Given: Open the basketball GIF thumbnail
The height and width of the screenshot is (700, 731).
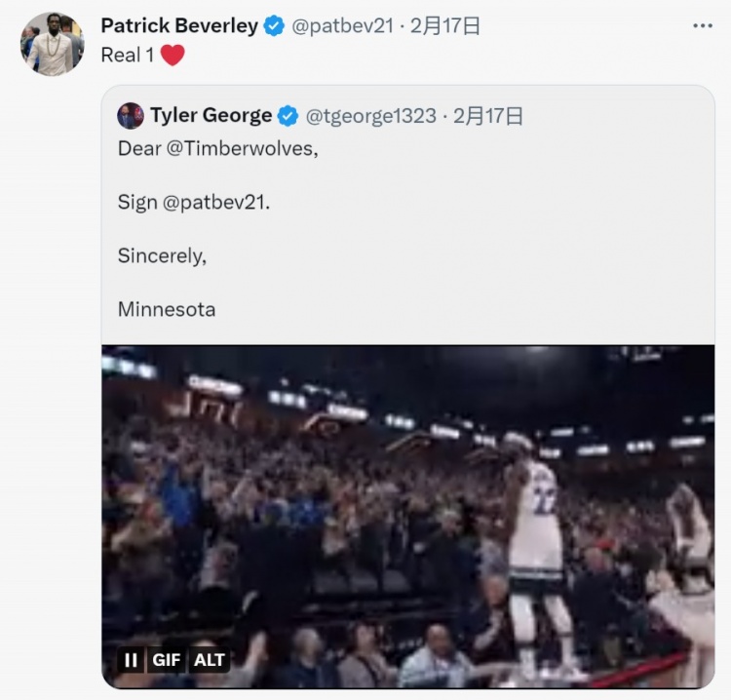Looking at the screenshot, I should [408, 517].
